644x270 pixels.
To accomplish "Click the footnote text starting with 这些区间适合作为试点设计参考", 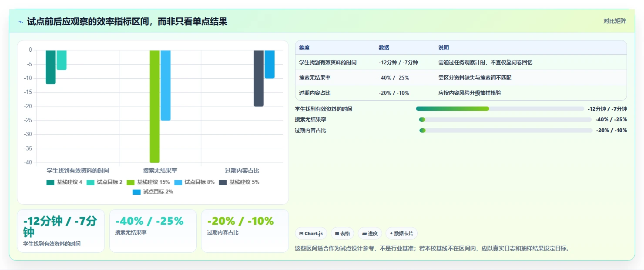I will click(x=432, y=249).
